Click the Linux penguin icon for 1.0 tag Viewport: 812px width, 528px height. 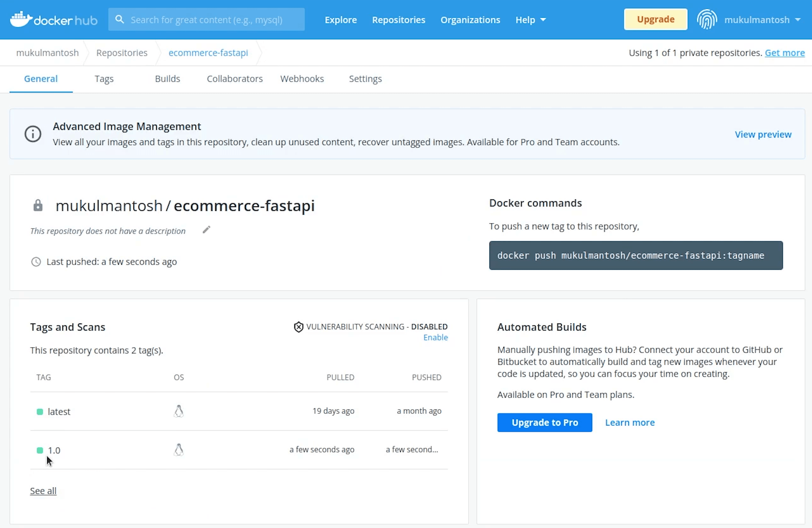tap(179, 450)
